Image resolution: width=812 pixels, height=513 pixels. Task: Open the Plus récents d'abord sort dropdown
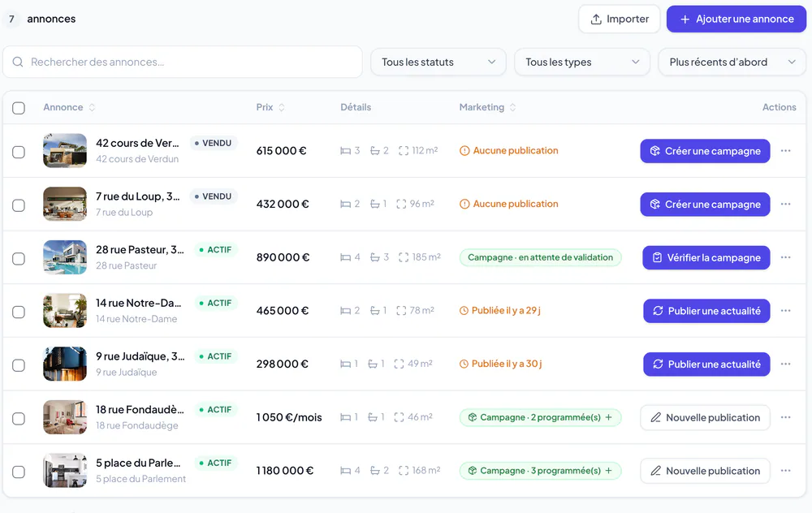point(732,63)
